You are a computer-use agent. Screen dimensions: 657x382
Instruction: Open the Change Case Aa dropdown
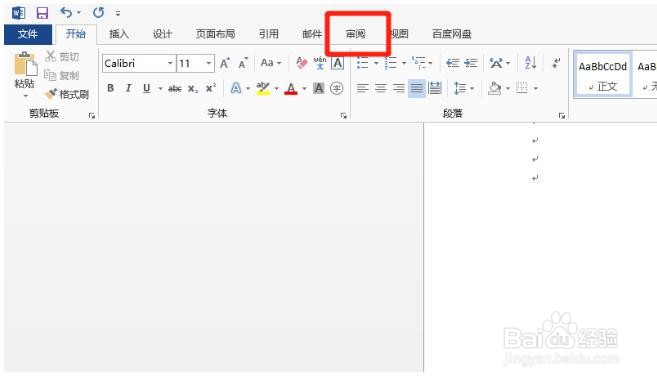[x=271, y=63]
